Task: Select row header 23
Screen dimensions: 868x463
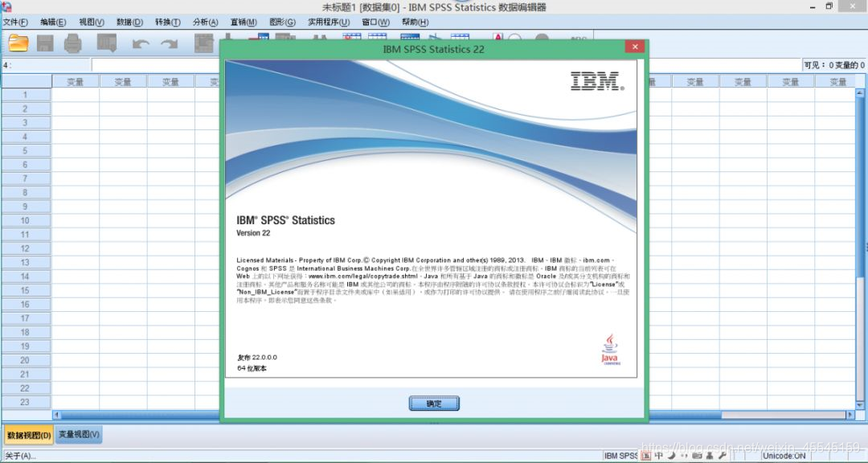Action: 26,402
